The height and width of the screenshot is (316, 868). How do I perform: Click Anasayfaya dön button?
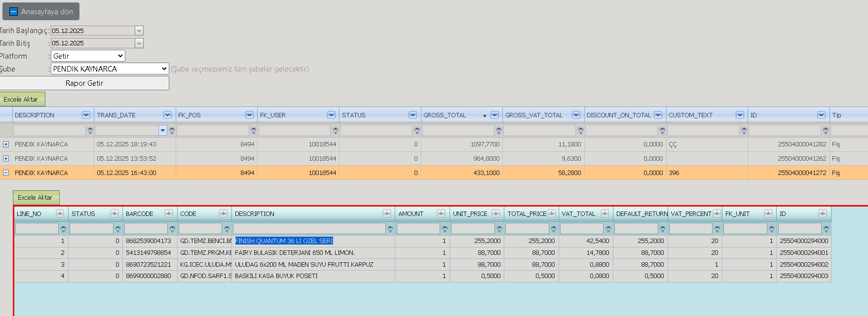(x=41, y=11)
